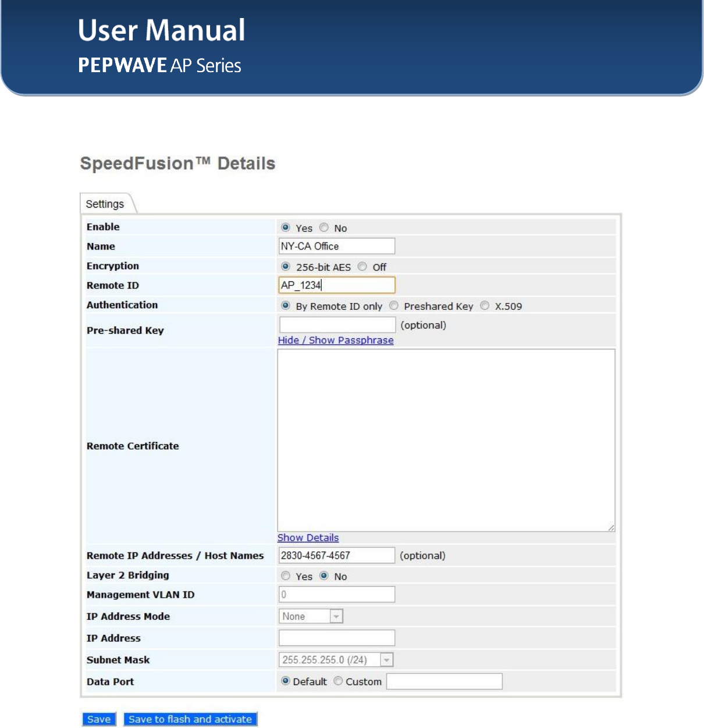704x728 pixels.
Task: Open the Show Details link
Action: point(308,538)
